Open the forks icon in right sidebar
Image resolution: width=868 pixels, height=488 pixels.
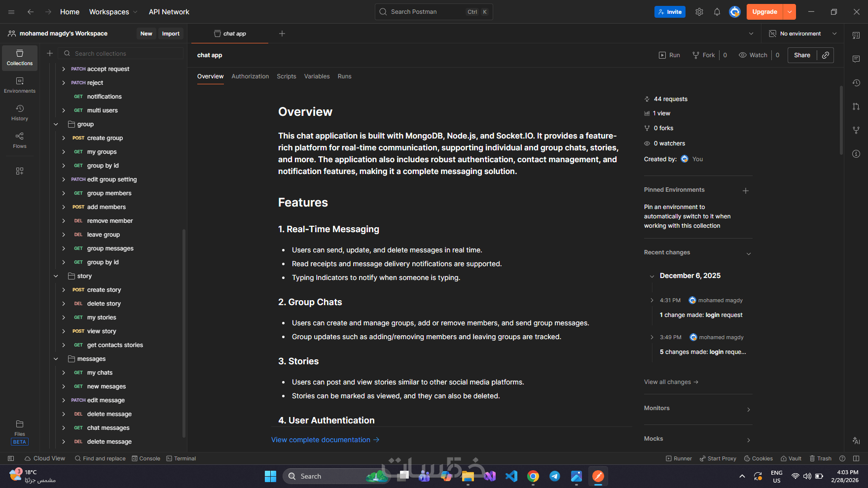pyautogui.click(x=856, y=130)
